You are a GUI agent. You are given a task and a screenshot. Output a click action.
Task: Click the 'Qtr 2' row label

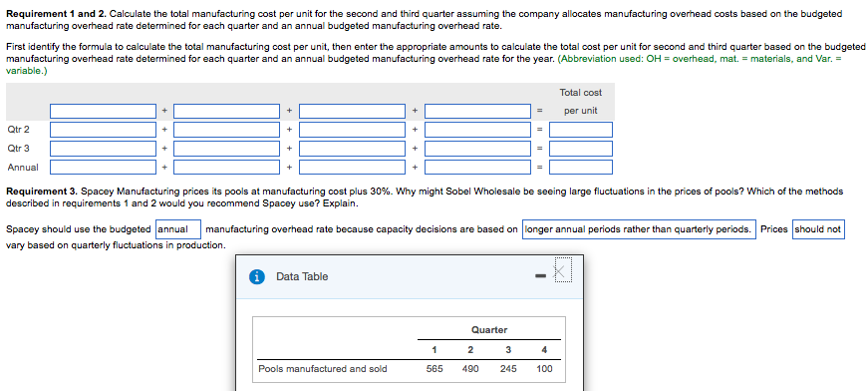[x=18, y=130]
